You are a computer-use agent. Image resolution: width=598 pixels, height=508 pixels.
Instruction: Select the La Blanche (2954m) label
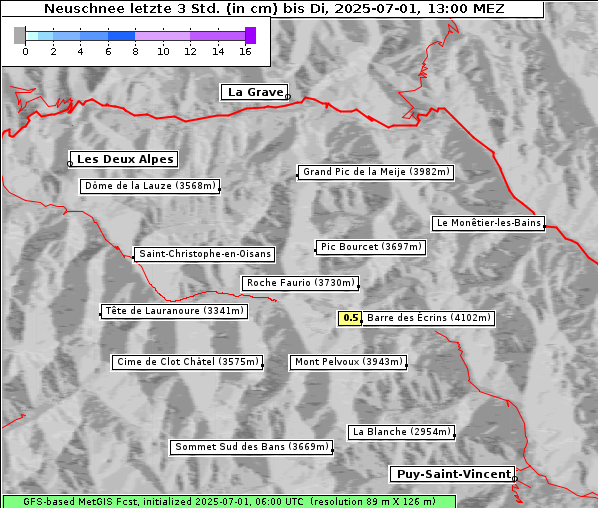click(402, 432)
